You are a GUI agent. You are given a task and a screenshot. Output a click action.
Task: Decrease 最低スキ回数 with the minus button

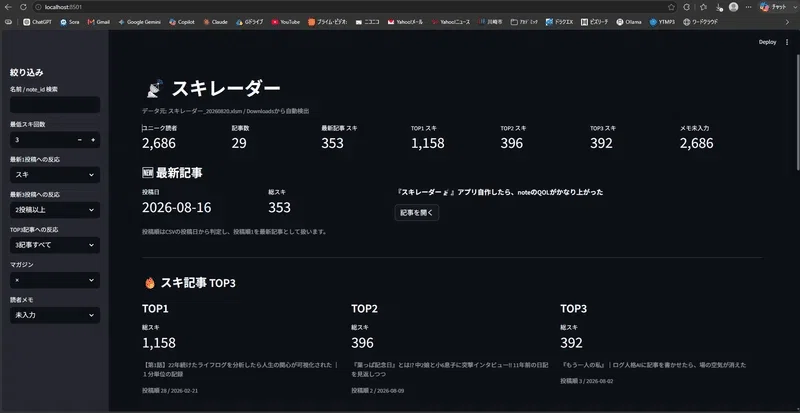[80, 140]
